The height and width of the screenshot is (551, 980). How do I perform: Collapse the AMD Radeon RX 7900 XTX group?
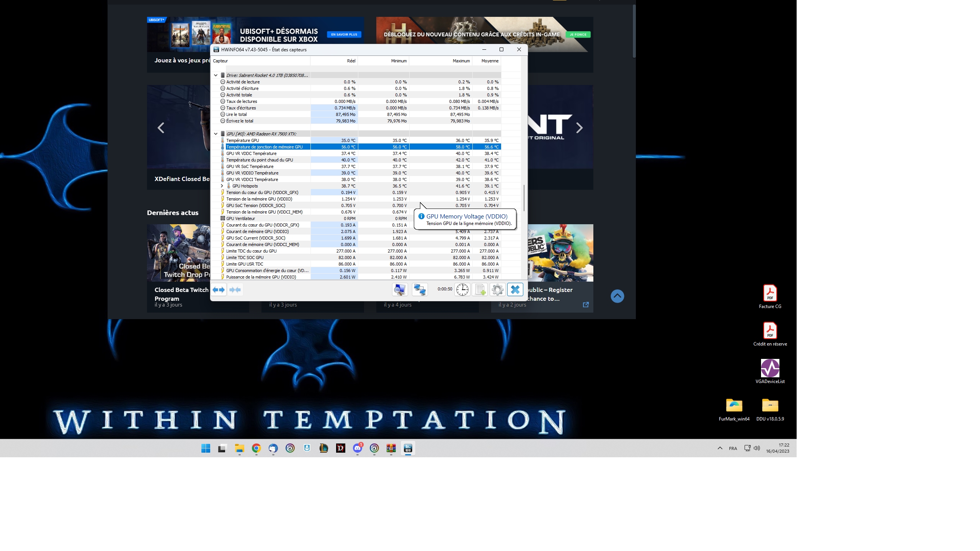(x=216, y=134)
